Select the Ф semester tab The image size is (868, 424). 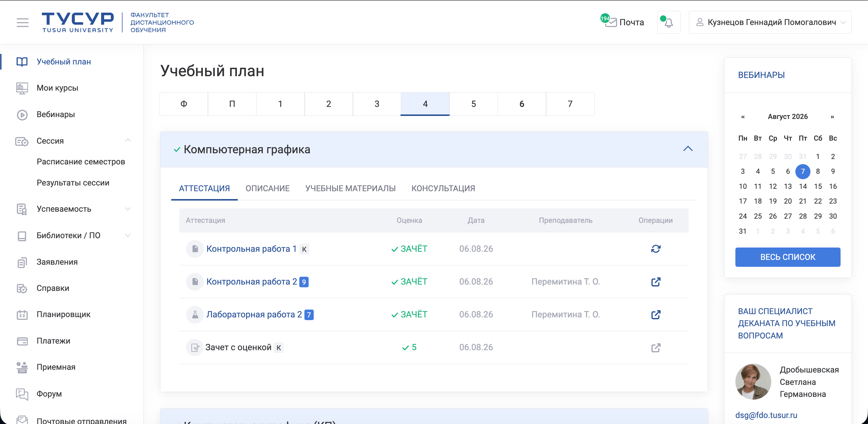tap(184, 104)
